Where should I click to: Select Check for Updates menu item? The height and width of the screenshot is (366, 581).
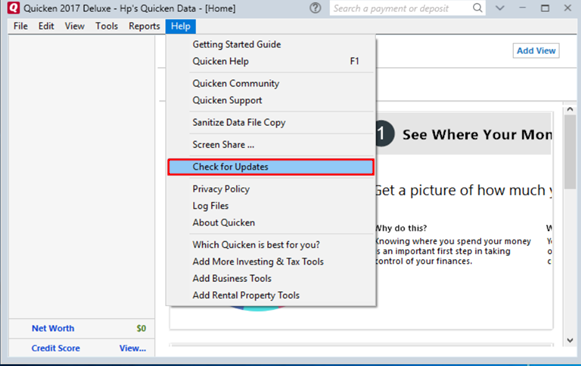270,167
